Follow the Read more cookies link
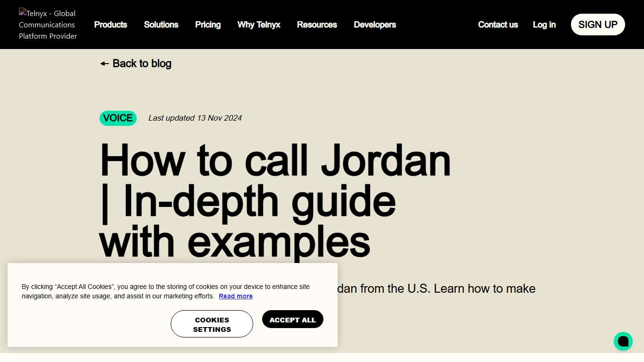The image size is (644, 362). 236,296
